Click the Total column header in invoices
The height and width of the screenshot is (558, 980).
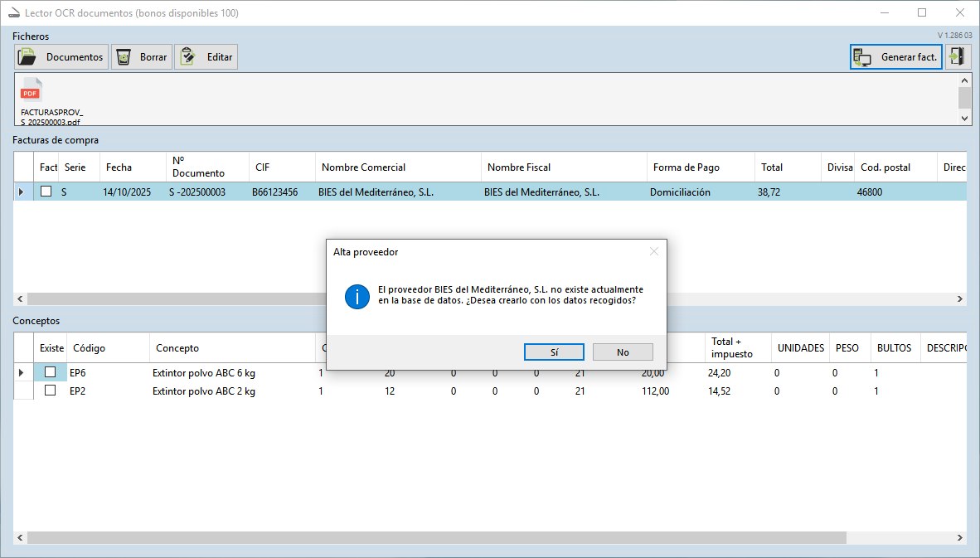click(x=788, y=167)
